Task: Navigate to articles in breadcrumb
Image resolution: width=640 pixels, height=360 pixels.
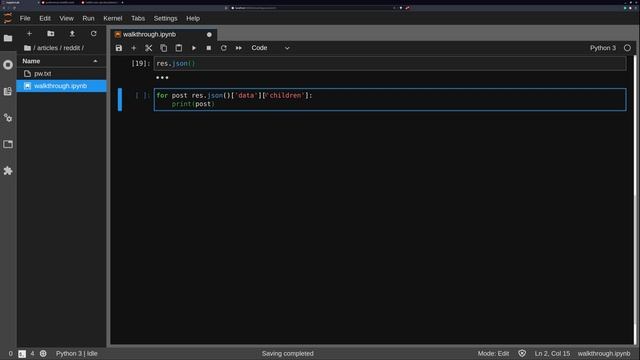Action: (x=47, y=48)
